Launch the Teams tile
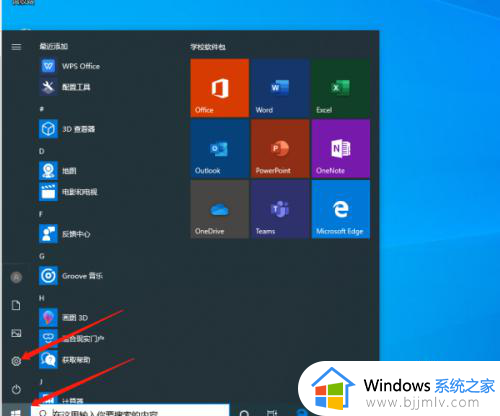Viewport: 500px width, 416px height. click(280, 209)
